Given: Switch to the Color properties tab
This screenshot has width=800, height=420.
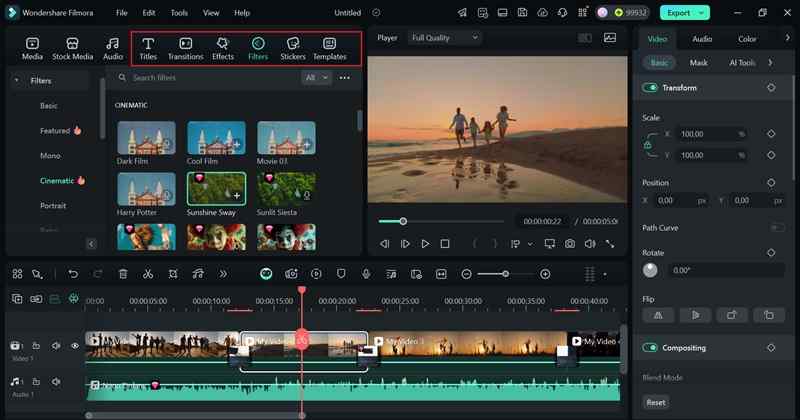Looking at the screenshot, I should tap(747, 39).
